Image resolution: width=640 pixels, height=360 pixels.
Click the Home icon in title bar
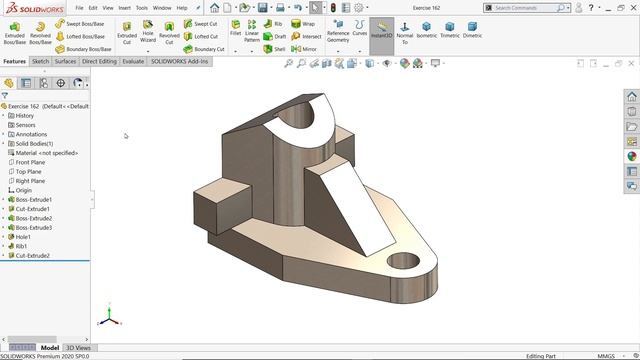(x=214, y=7)
